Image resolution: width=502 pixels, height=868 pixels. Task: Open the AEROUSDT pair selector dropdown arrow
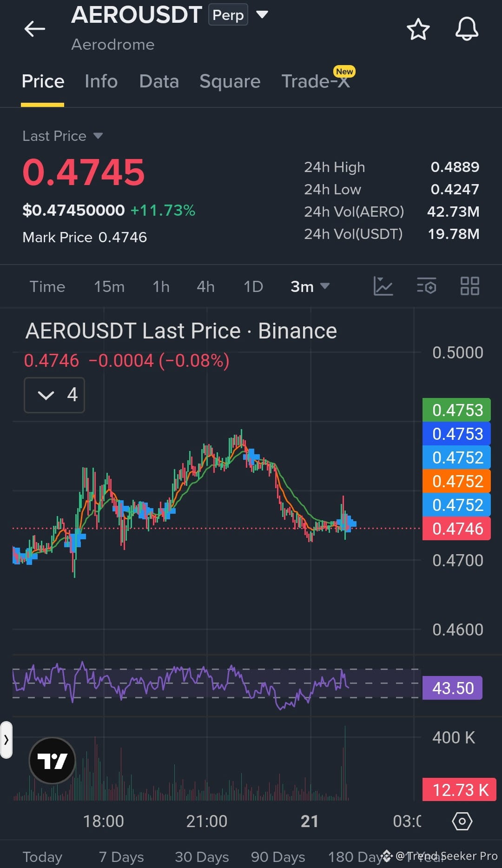point(262,15)
